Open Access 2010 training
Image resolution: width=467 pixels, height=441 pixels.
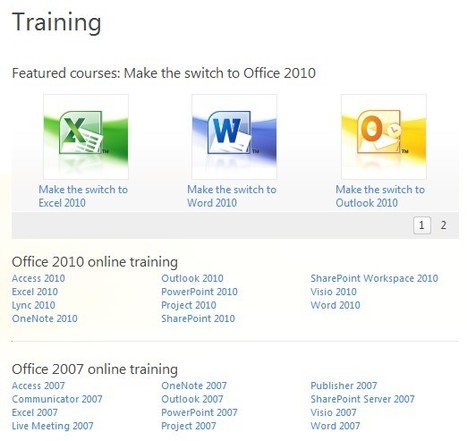[x=38, y=278]
